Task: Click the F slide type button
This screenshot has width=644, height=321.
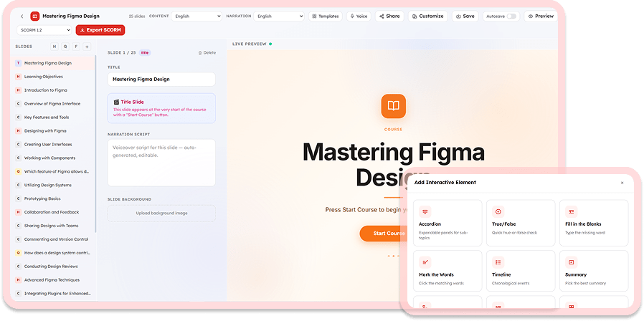Action: pos(75,47)
